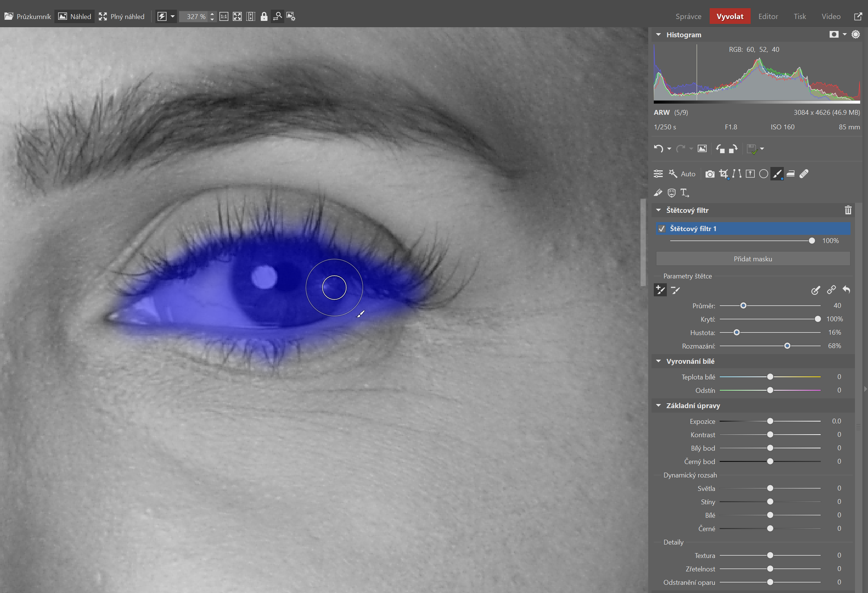Adjust the Expozice slider handle
Image resolution: width=868 pixels, height=593 pixels.
[770, 422]
